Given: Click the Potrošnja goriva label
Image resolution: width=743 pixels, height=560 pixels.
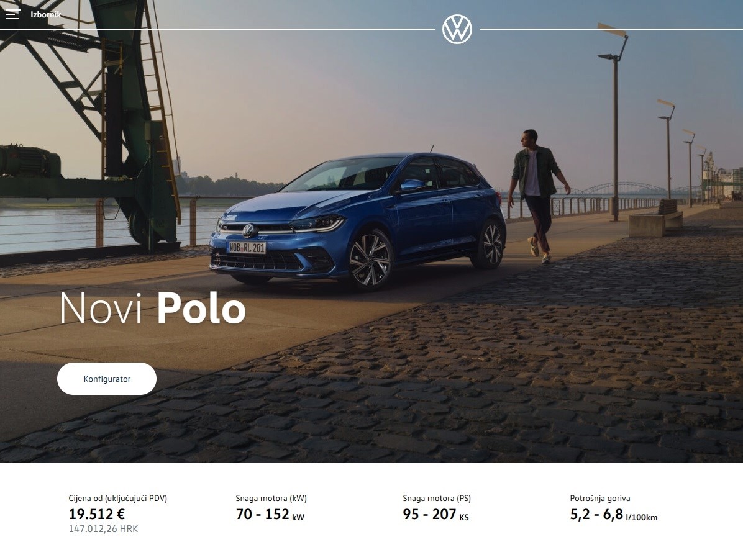Looking at the screenshot, I should 600,498.
